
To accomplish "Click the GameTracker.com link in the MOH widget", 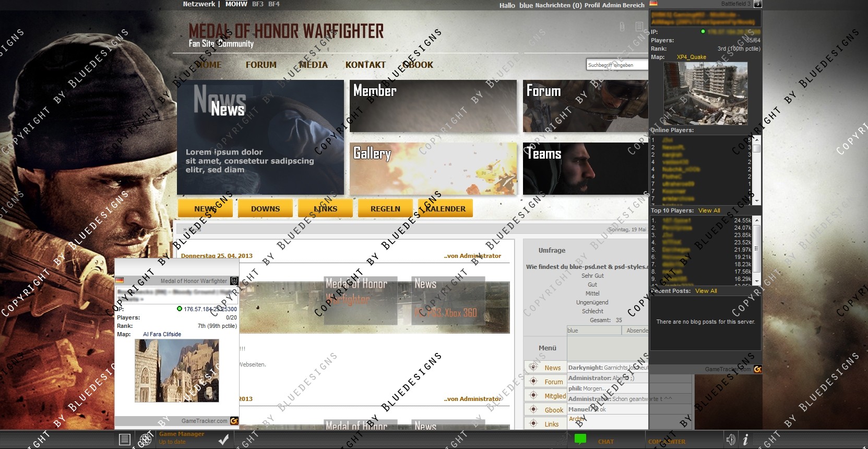I will [204, 421].
